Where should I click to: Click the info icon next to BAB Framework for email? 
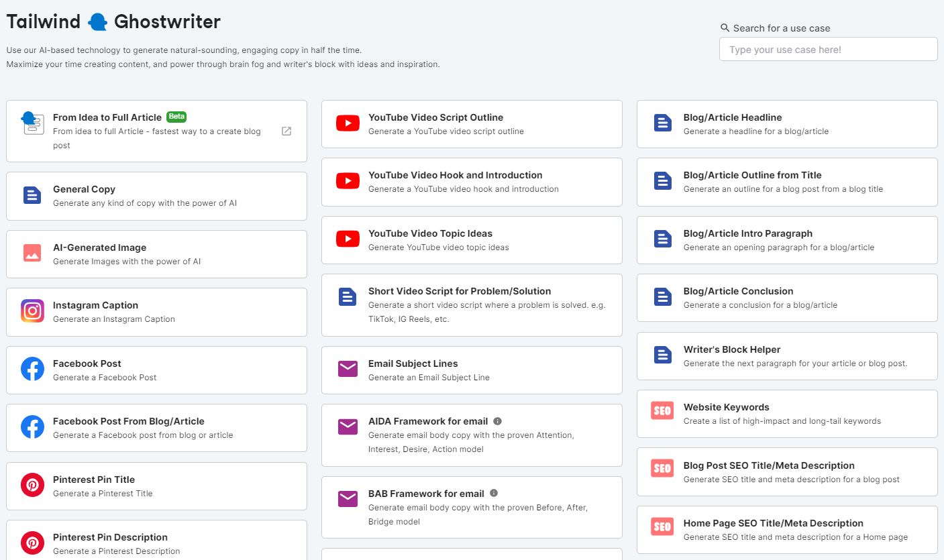[494, 494]
